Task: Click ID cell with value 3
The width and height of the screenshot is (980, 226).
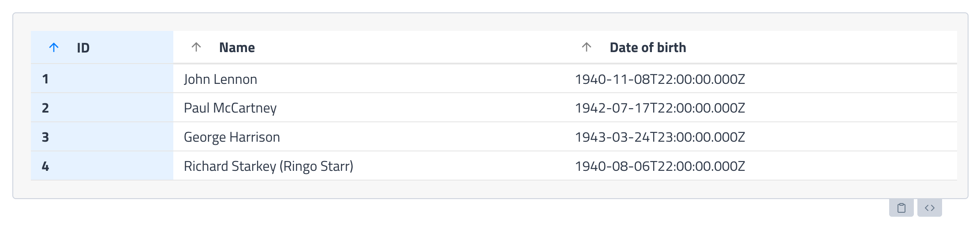Action: [x=102, y=137]
